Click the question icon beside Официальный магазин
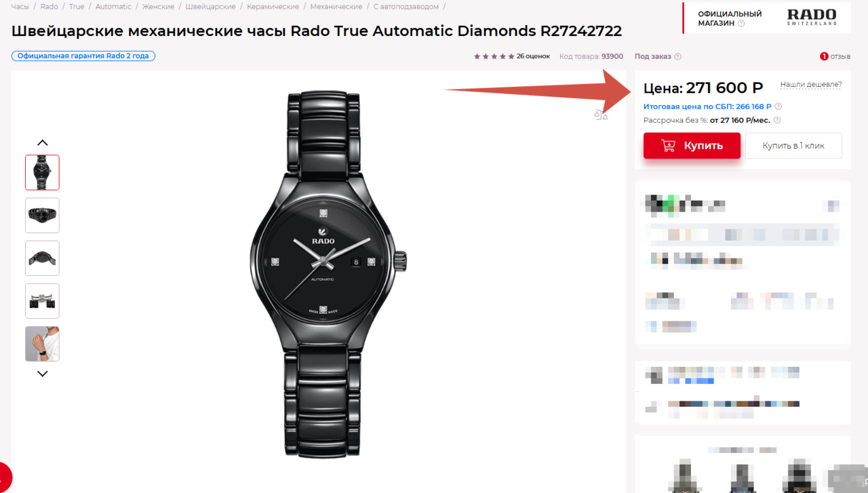The height and width of the screenshot is (493, 868). (741, 24)
